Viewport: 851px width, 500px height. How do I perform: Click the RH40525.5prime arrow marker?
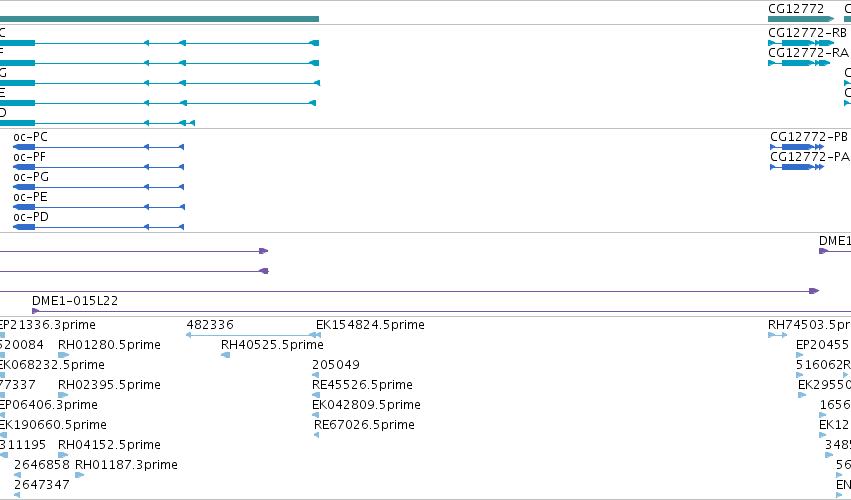[226, 355]
